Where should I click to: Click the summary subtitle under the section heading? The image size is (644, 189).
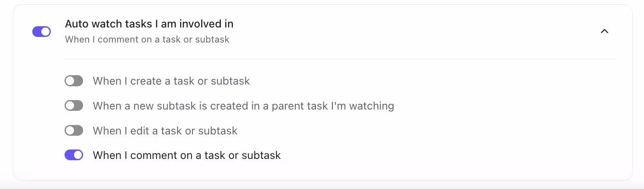click(x=147, y=40)
